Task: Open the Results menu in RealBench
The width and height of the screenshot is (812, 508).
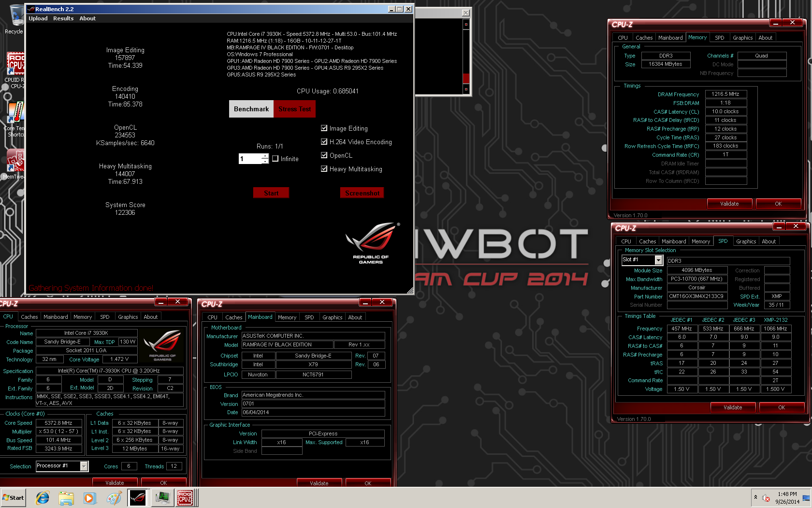Action: pyautogui.click(x=63, y=18)
